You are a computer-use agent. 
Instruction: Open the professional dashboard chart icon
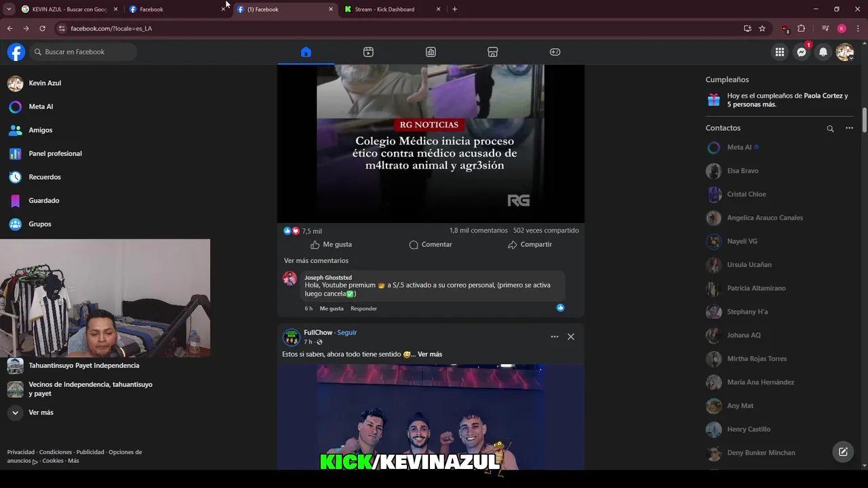coord(431,52)
